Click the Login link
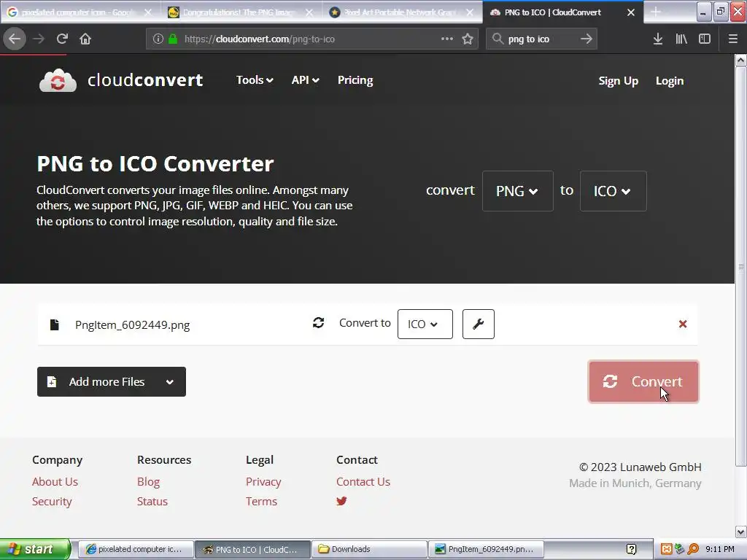 (670, 81)
